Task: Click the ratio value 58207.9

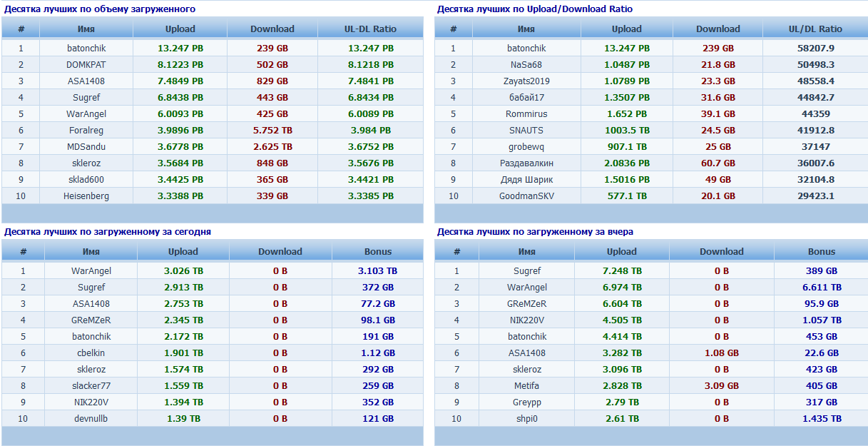Action: click(x=816, y=48)
